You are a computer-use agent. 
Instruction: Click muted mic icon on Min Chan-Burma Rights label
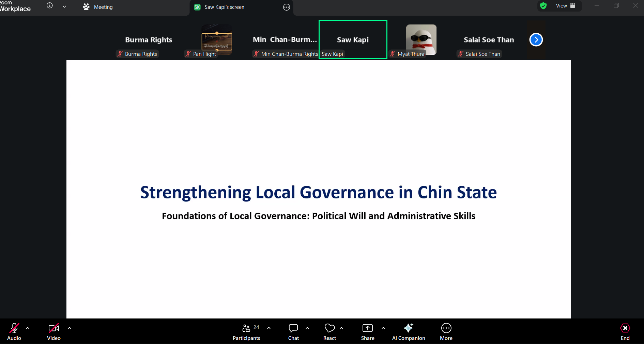coord(256,54)
